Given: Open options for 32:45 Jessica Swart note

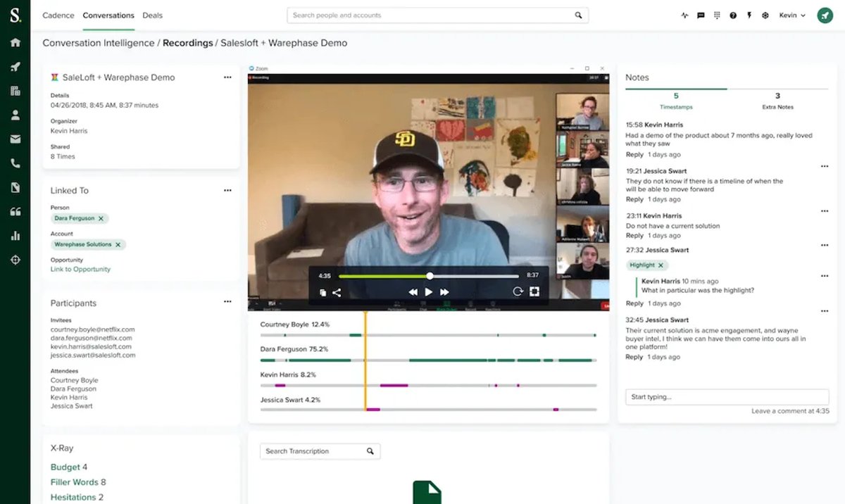Looking at the screenshot, I should [824, 311].
